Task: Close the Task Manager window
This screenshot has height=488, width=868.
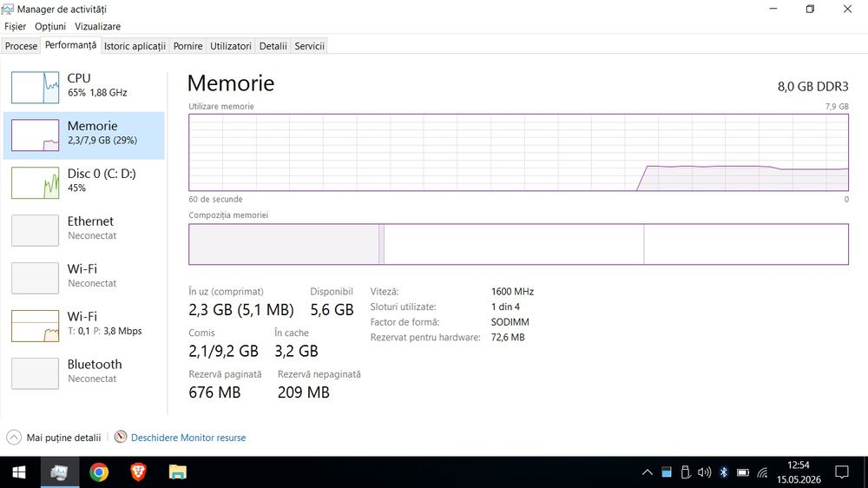Action: (847, 9)
